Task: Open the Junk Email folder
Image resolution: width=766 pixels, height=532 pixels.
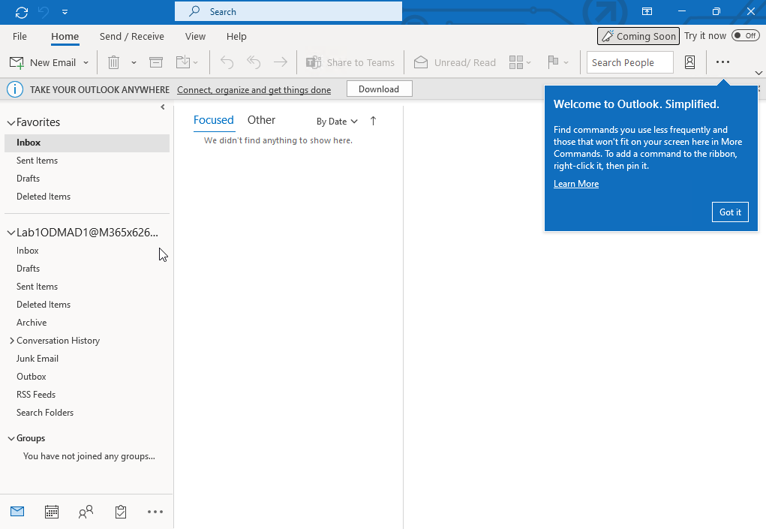Action: pos(37,359)
